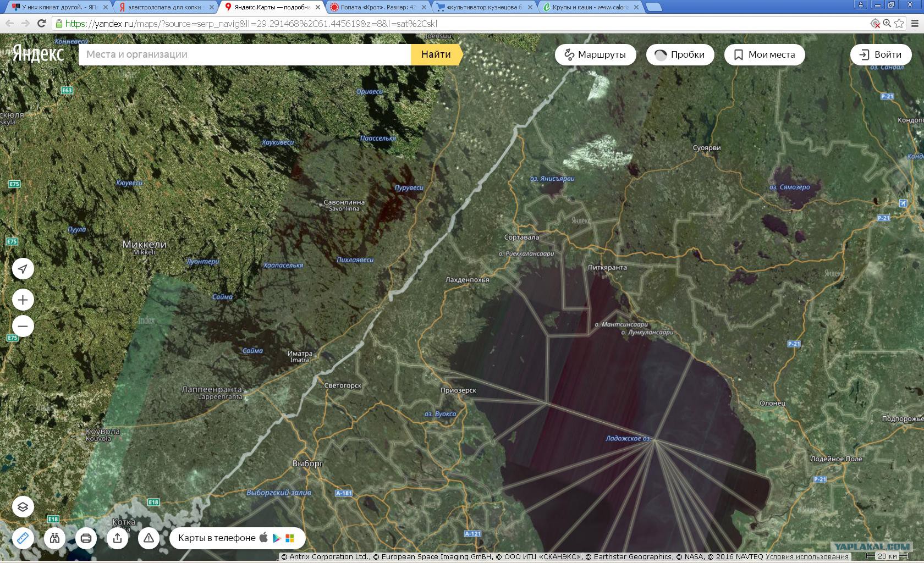Click the Савонлинна town label
The image size is (924, 563).
(x=344, y=203)
